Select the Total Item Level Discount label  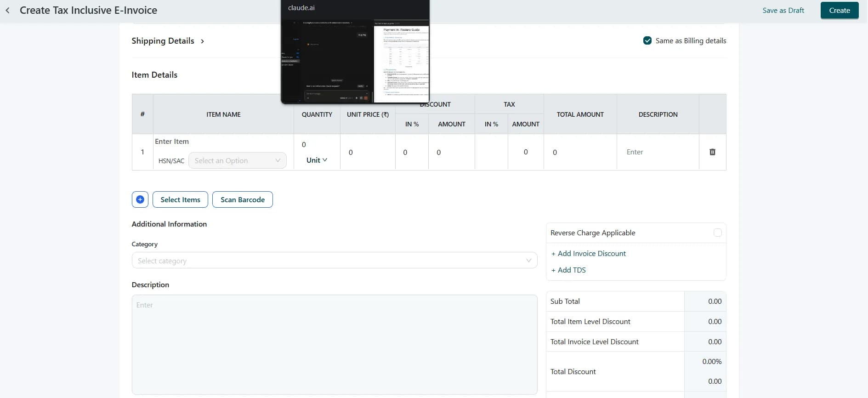tap(590, 321)
